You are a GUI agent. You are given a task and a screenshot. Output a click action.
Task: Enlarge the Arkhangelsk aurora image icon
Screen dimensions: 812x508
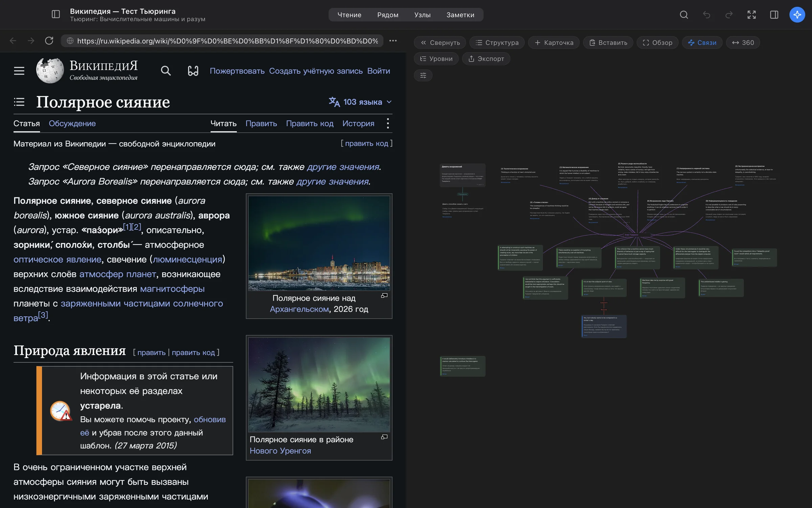(384, 296)
